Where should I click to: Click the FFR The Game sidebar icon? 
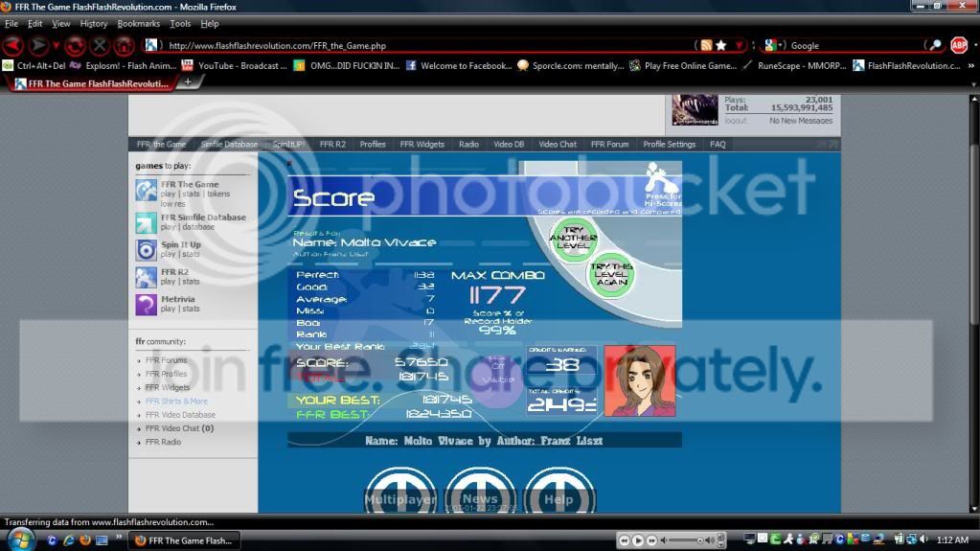coord(146,191)
